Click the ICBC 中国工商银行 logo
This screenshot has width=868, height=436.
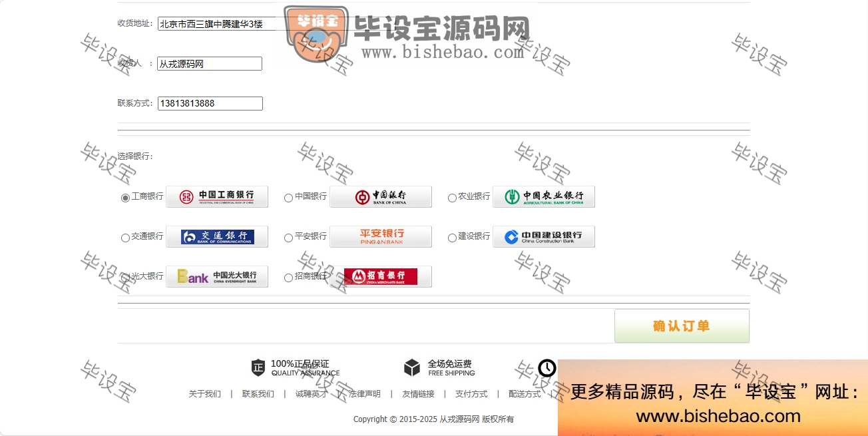pyautogui.click(x=217, y=196)
